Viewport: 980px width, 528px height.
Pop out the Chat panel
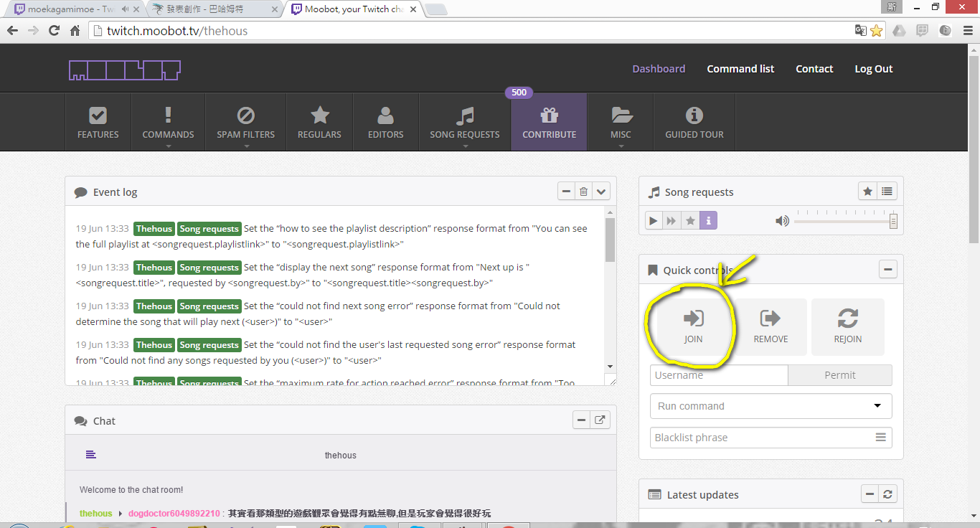coord(600,420)
